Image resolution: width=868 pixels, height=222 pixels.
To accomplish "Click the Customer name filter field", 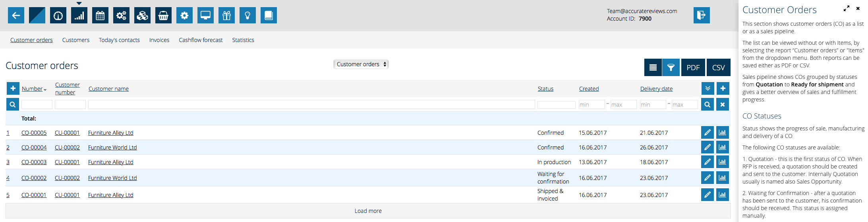I will click(311, 105).
